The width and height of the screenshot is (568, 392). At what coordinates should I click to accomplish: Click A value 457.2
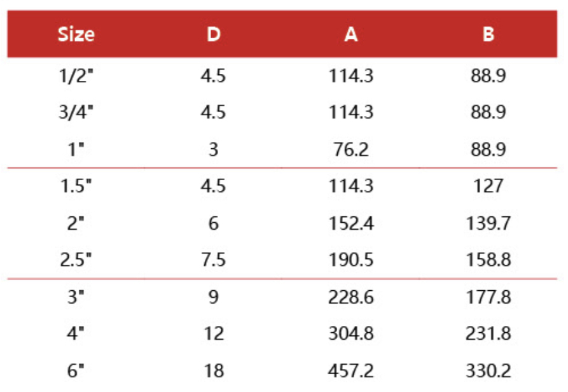350,371
